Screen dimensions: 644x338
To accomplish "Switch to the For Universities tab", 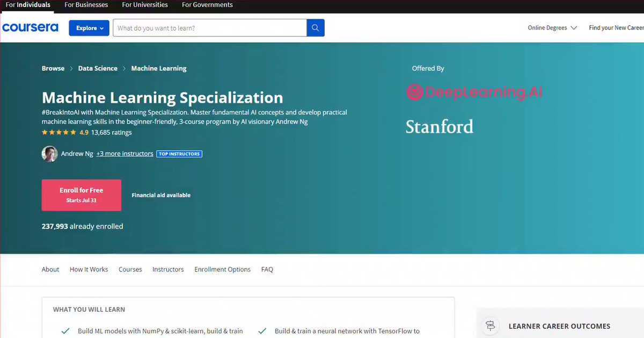I will 145,5.
